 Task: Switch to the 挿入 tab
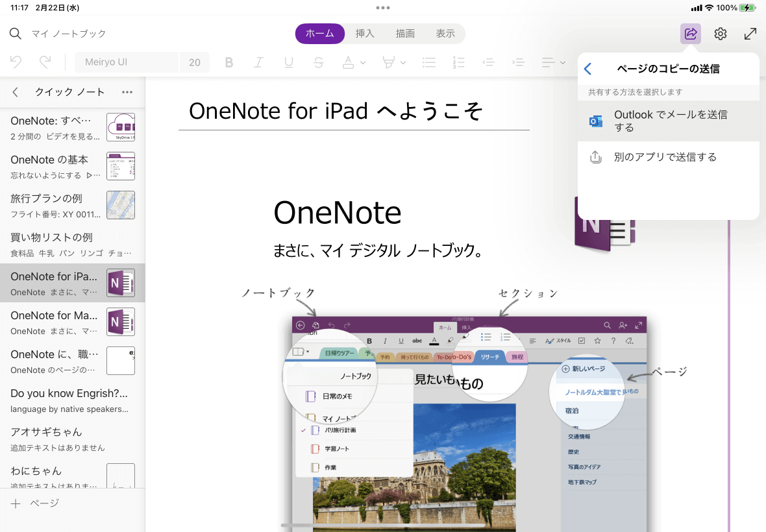(364, 34)
